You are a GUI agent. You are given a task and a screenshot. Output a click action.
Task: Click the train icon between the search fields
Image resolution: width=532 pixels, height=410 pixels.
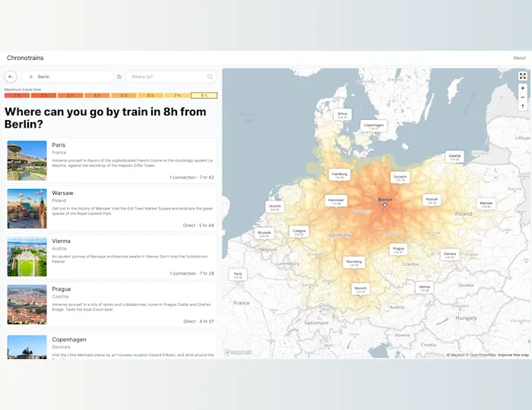(119, 77)
